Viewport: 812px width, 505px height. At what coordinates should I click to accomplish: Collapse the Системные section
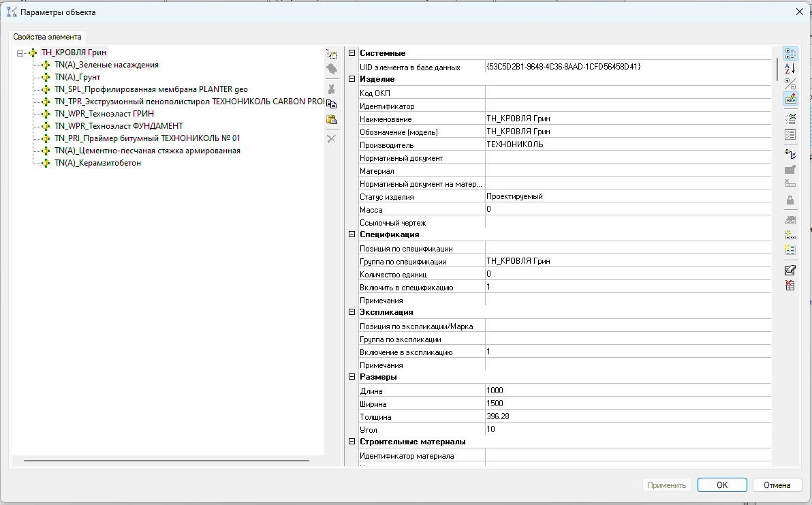point(352,53)
